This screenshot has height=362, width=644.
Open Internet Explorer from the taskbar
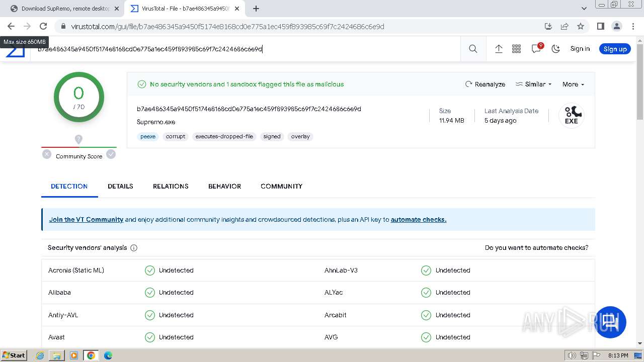tap(40, 355)
